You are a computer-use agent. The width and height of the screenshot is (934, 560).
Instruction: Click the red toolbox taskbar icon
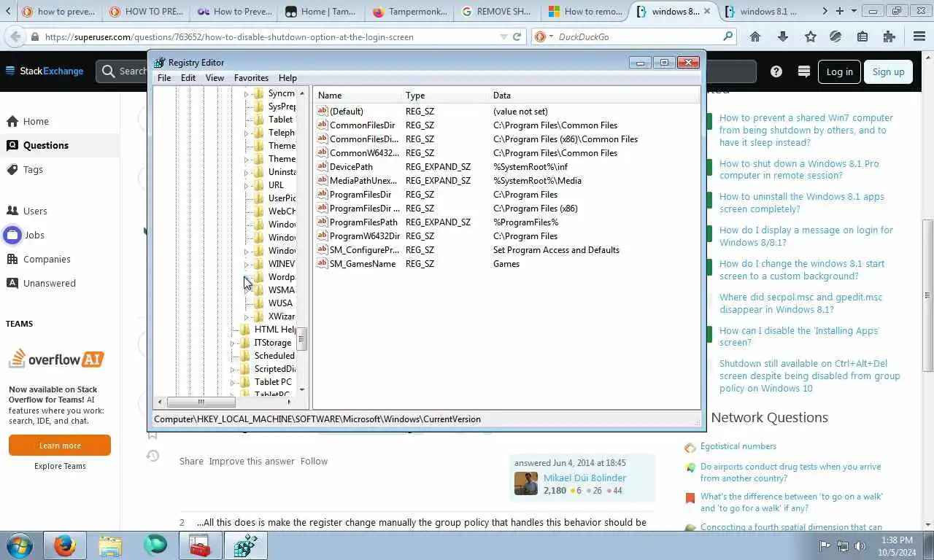200,545
